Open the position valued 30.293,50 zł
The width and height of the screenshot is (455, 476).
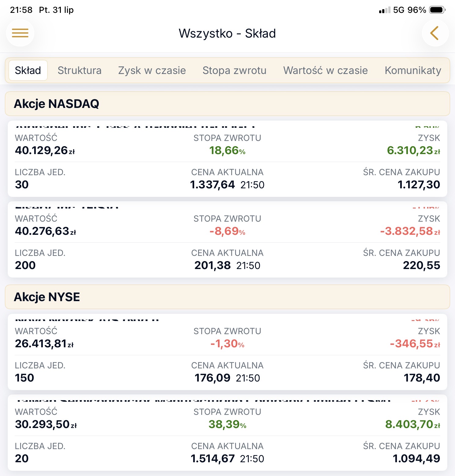tap(227, 433)
